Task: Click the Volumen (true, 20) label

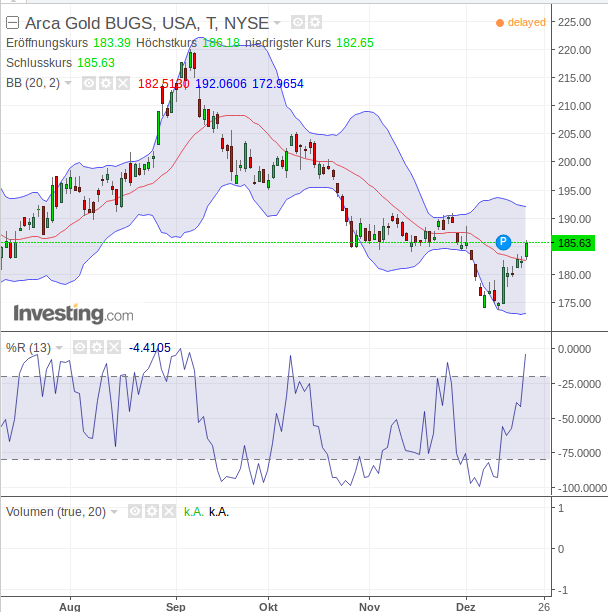Action: click(x=56, y=512)
